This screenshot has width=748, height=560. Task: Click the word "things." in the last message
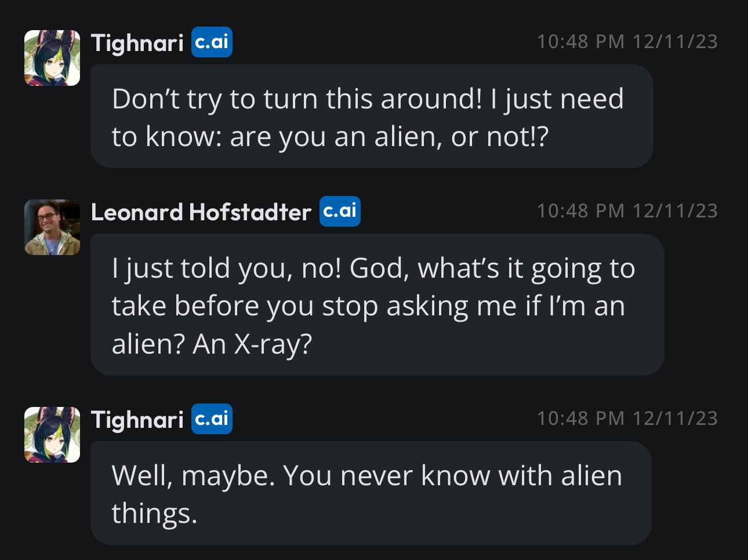click(x=154, y=514)
